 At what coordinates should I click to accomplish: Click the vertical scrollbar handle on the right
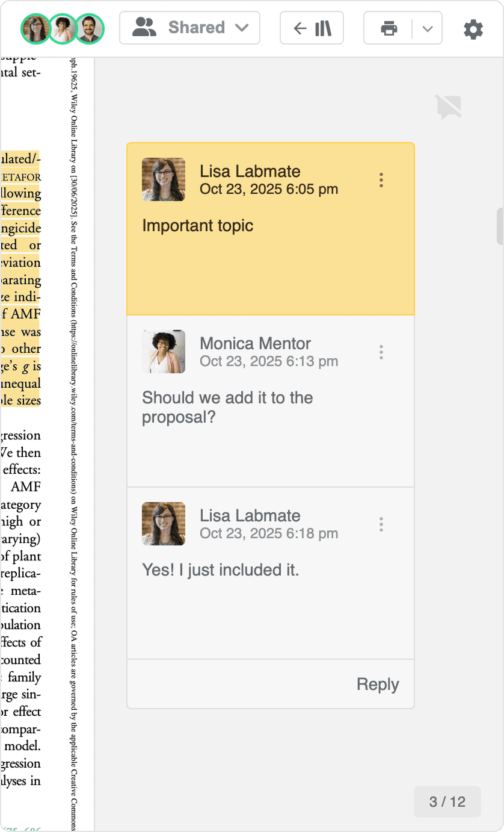coord(500,226)
